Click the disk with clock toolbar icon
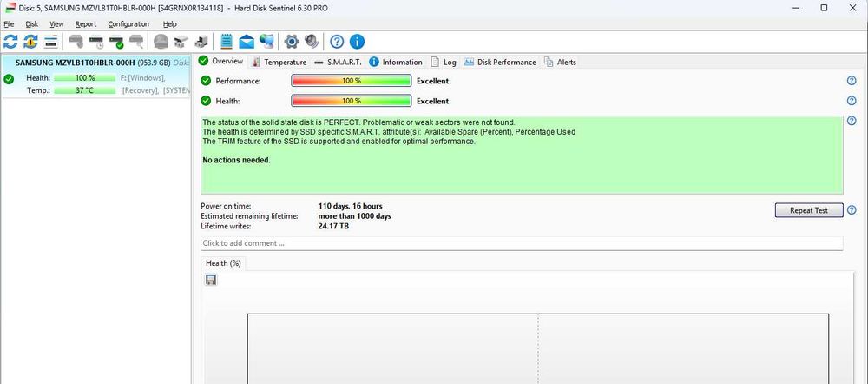Image resolution: width=868 pixels, height=384 pixels. [96, 42]
